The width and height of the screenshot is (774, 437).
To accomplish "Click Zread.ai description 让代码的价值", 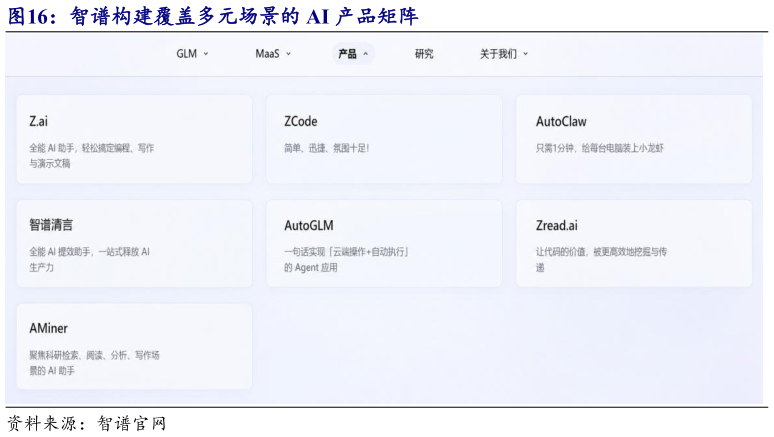I will [601, 260].
